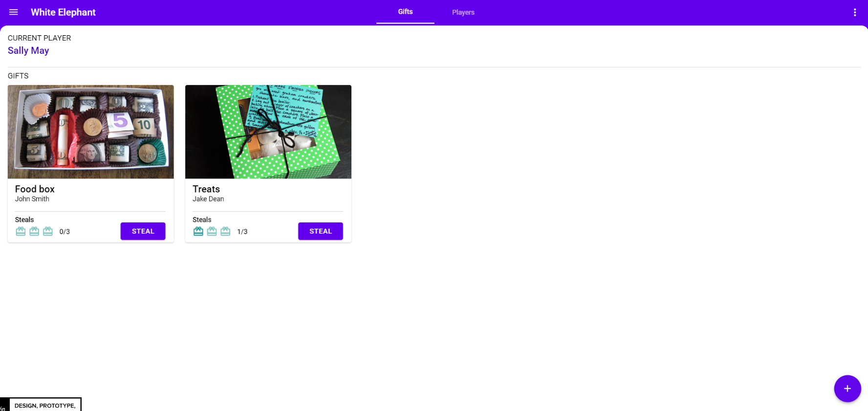Open the hamburger navigation menu
The height and width of the screenshot is (411, 868).
click(14, 12)
